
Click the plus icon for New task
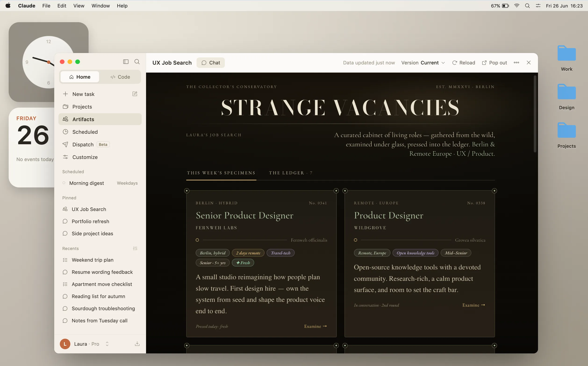(x=65, y=94)
